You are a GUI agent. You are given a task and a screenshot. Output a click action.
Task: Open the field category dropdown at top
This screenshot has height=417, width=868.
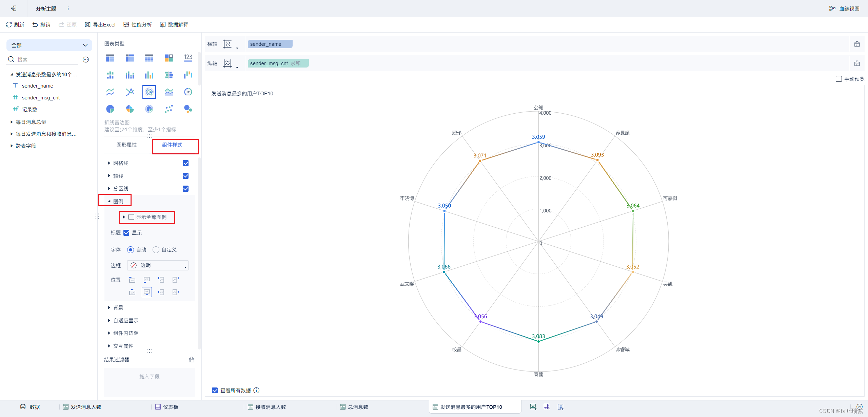point(49,45)
